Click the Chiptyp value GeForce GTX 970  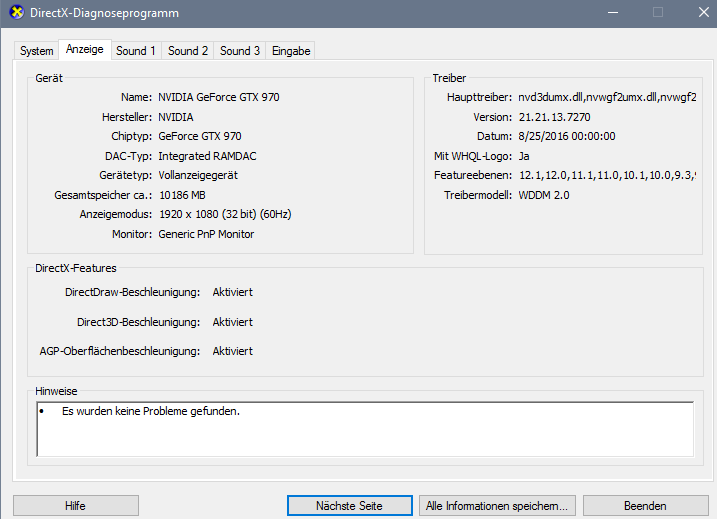200,136
